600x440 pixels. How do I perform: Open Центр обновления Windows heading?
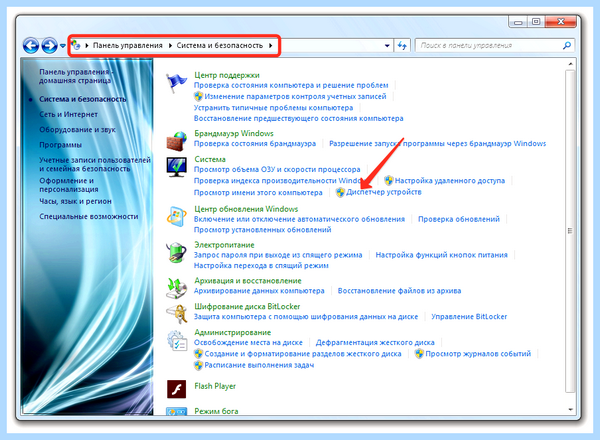click(x=246, y=209)
